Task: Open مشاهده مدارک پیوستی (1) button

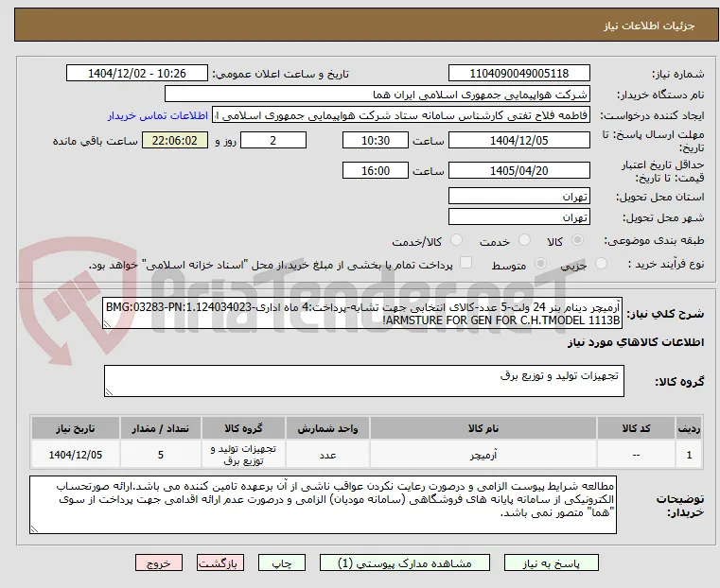Action: tap(405, 563)
